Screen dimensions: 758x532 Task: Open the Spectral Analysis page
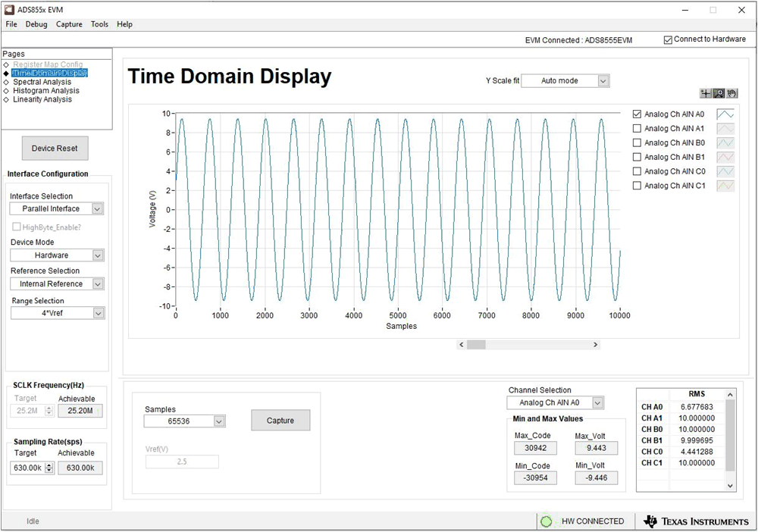click(x=42, y=82)
